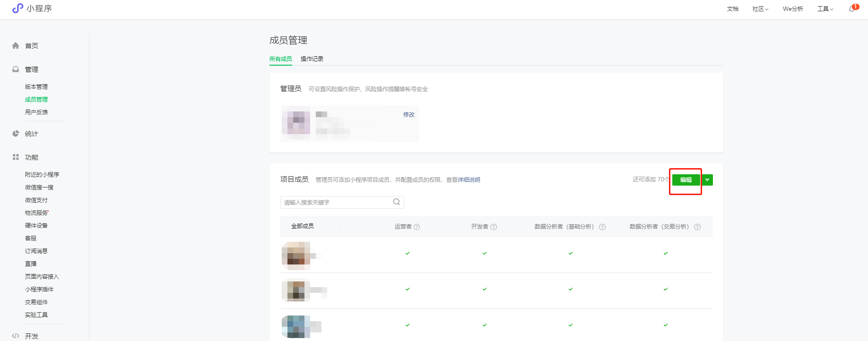Viewport: 868px width, 341px height.
Task: Expand the 社区 dropdown menu
Action: (x=760, y=9)
